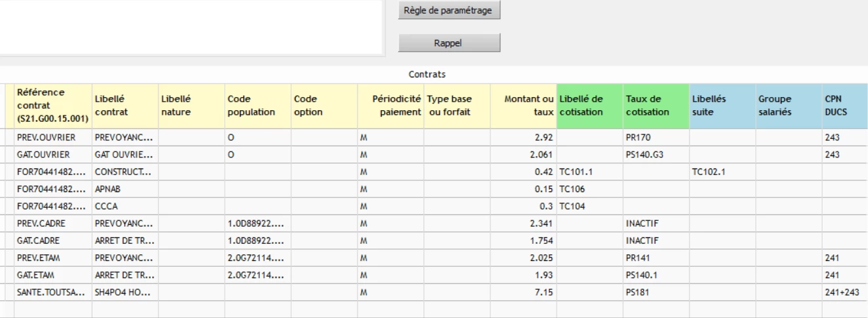Image resolution: width=868 pixels, height=318 pixels.
Task: Select the TC101.1 cotisation cell
Action: coord(589,172)
